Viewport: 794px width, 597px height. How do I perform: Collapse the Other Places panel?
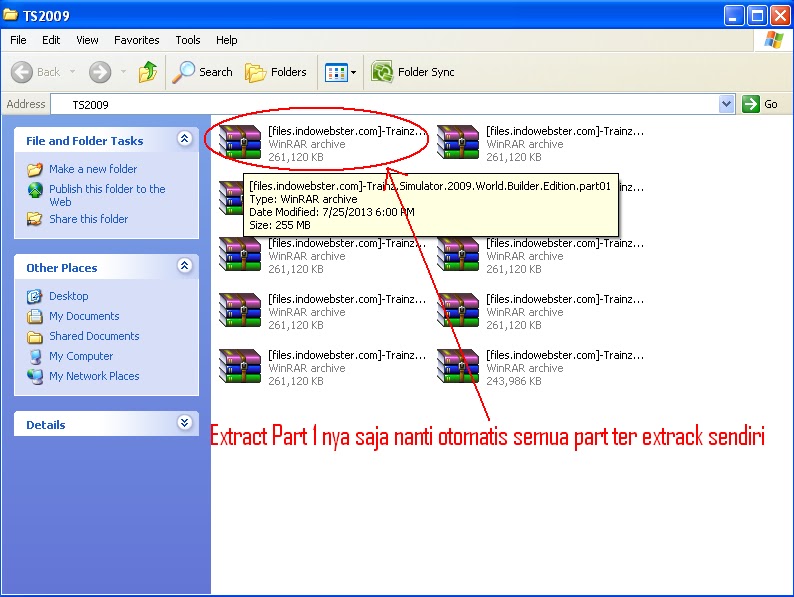coord(185,265)
